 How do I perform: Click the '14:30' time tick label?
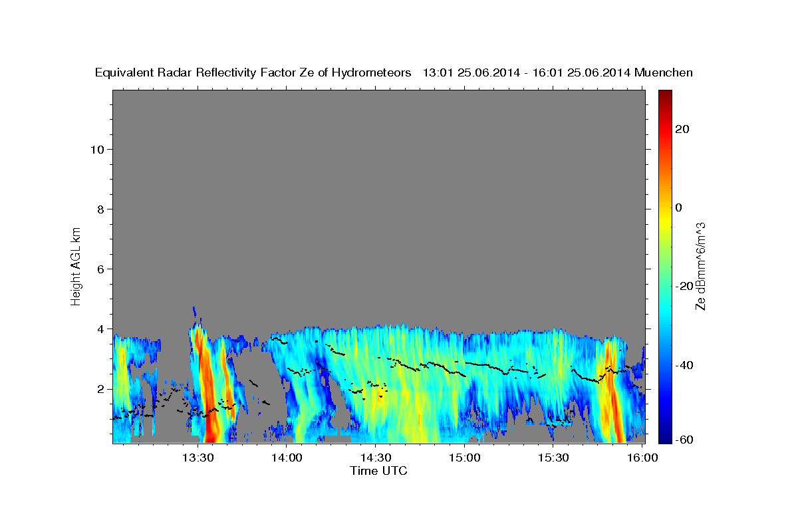(x=375, y=458)
